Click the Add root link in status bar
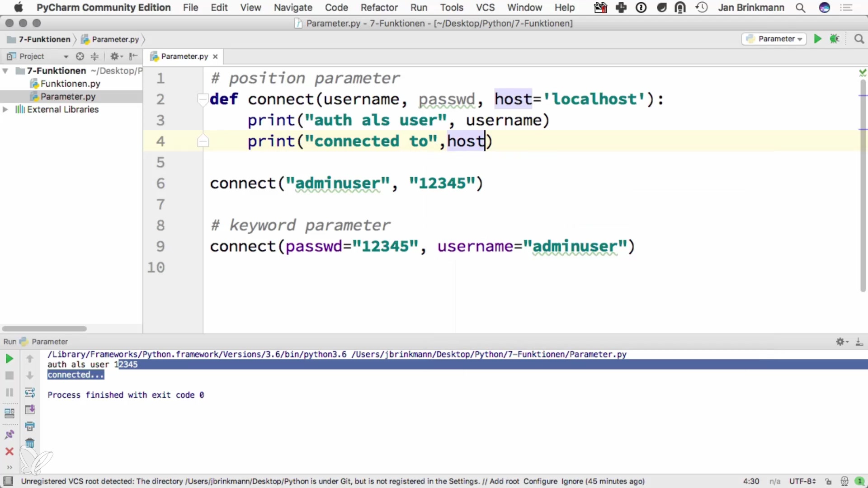This screenshot has width=868, height=488. tap(504, 481)
